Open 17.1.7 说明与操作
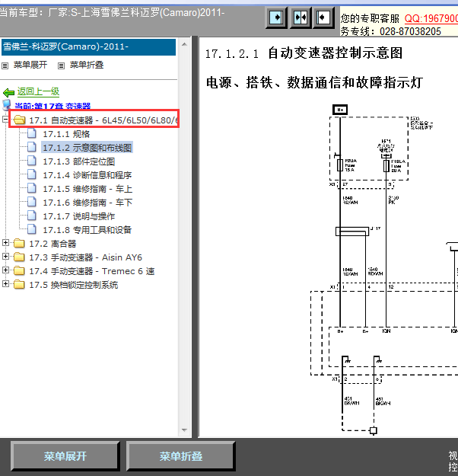Screen dimensions: 458x476 [79, 216]
